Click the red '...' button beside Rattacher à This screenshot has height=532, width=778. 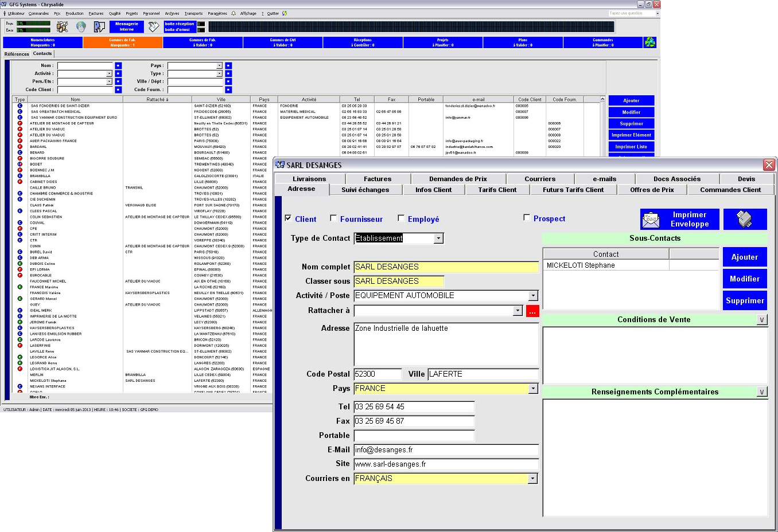(x=532, y=311)
